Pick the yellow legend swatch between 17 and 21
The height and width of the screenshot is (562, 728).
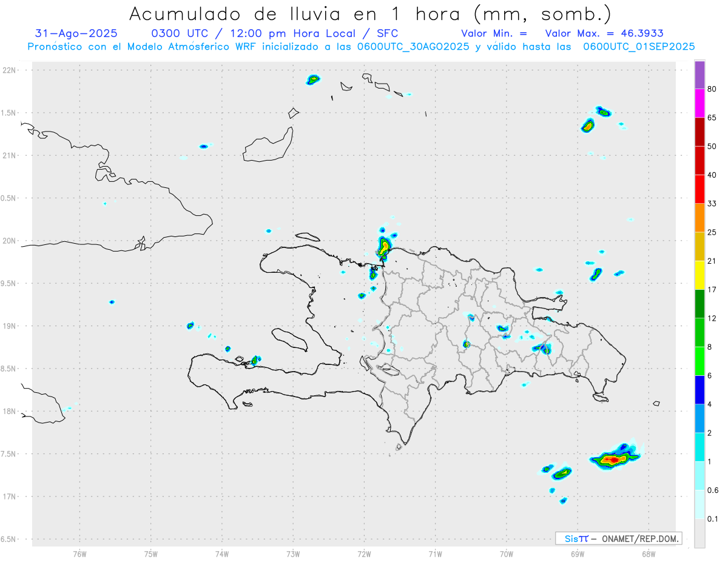coord(699,275)
